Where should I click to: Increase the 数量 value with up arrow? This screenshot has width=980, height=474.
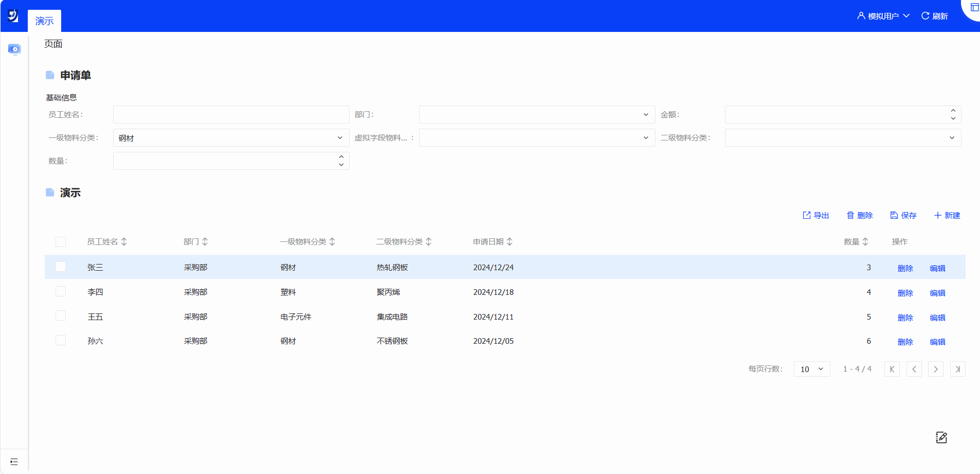pos(341,157)
